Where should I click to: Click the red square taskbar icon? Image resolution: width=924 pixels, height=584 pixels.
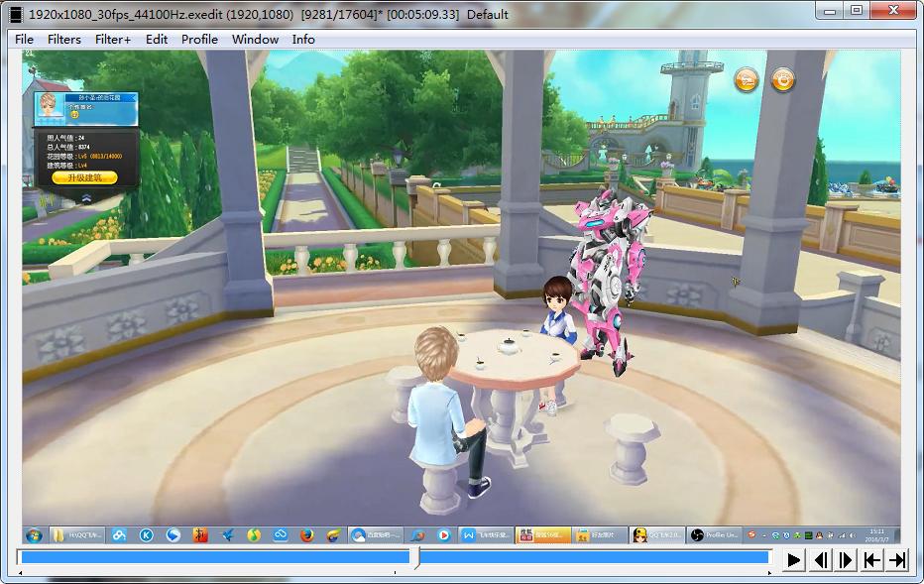pyautogui.click(x=200, y=535)
